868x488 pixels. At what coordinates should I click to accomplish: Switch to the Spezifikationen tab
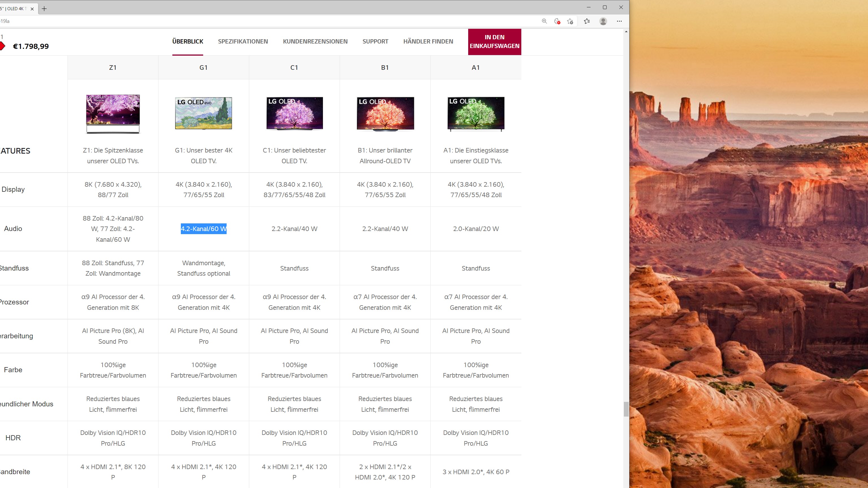[x=243, y=42]
